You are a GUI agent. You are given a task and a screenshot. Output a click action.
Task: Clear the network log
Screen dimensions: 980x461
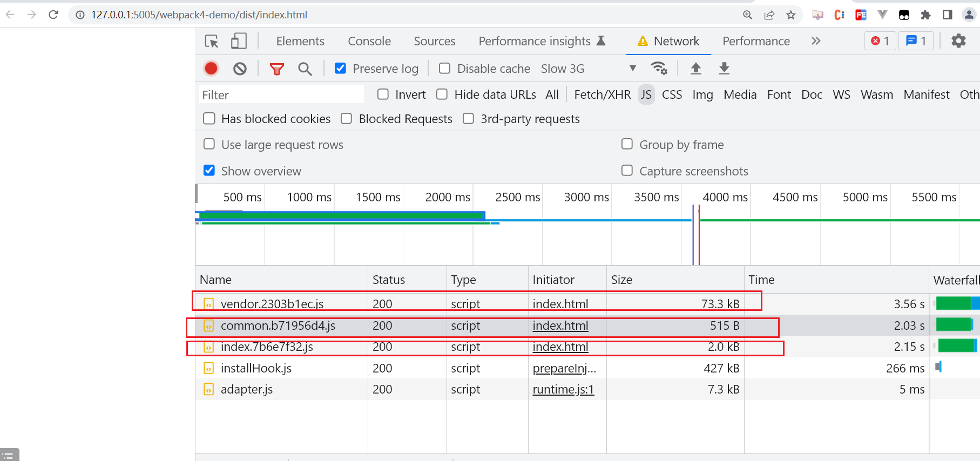(240, 69)
